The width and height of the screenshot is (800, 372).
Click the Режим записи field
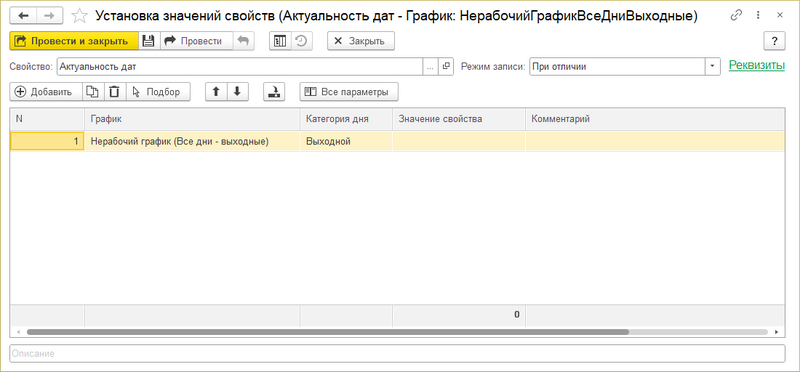(617, 66)
